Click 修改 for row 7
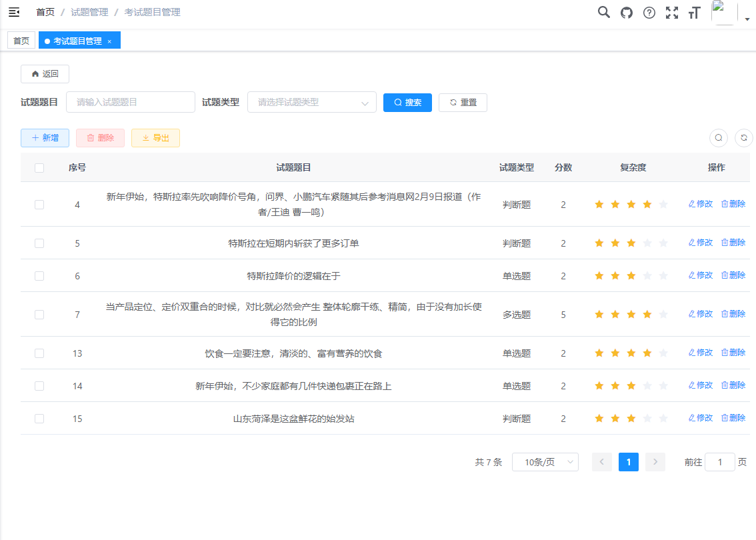This screenshot has height=540, width=756. pyautogui.click(x=701, y=314)
